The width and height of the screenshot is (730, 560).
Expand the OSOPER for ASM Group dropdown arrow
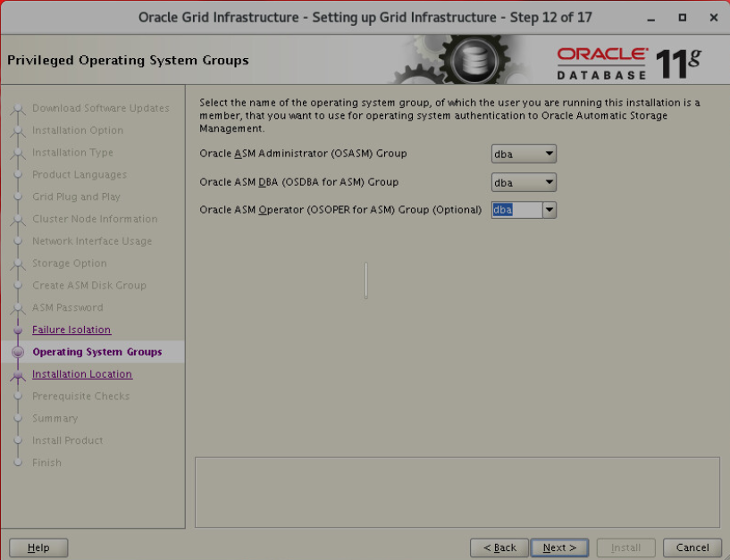pyautogui.click(x=550, y=210)
